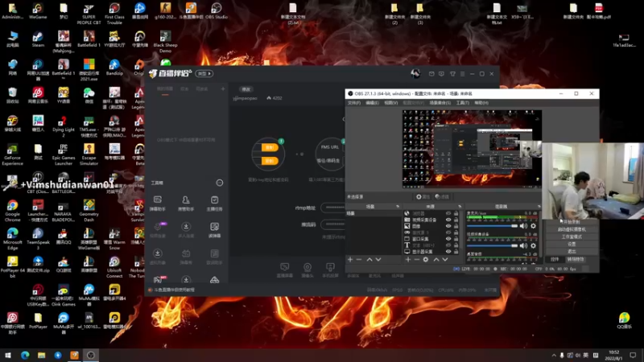The image size is (644, 362).
Task: Open 设置 from OBS controls
Action: (572, 244)
